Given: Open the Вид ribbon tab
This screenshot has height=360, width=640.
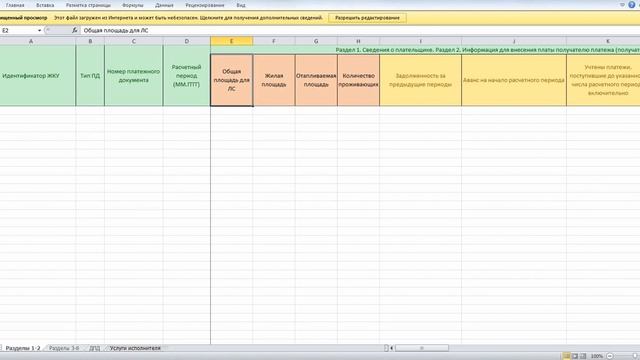Looking at the screenshot, I should point(241,5).
